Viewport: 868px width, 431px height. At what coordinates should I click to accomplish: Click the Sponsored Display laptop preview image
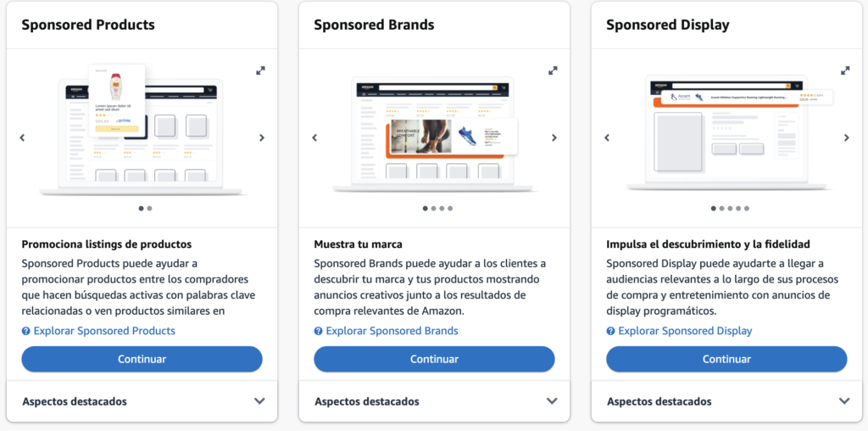point(726,136)
